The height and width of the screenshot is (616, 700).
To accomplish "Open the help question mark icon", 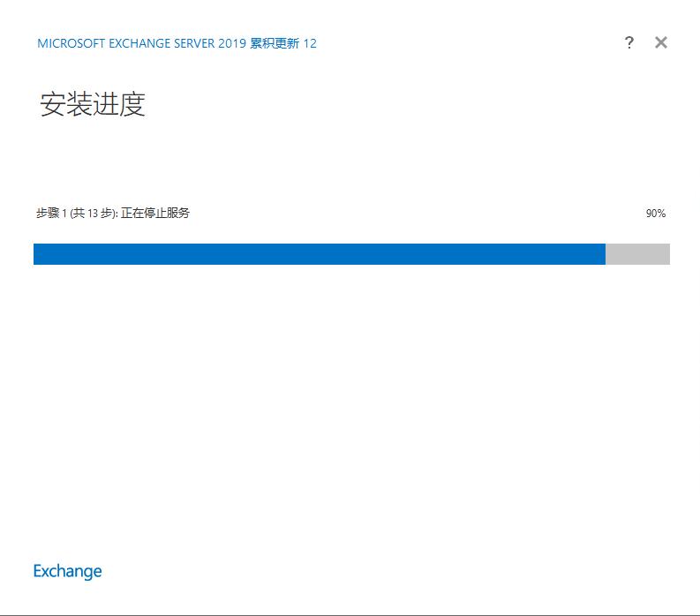I will coord(629,42).
